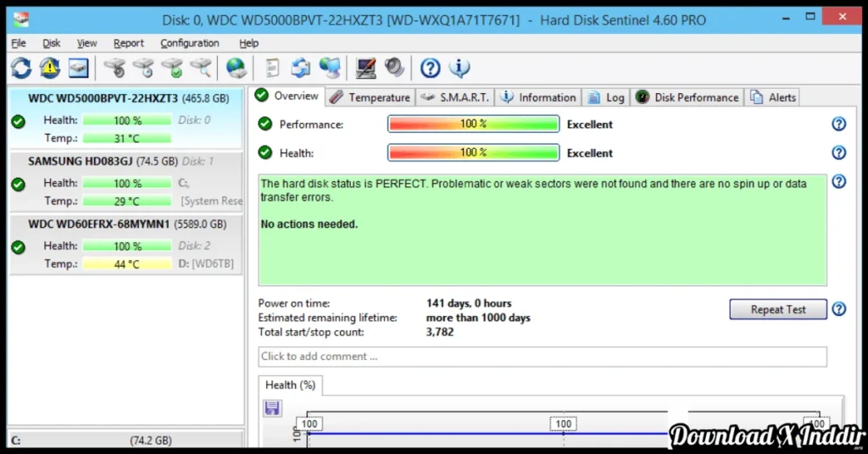
Task: Click Hard Disk Sentinel app icon in title bar
Action: click(21, 20)
